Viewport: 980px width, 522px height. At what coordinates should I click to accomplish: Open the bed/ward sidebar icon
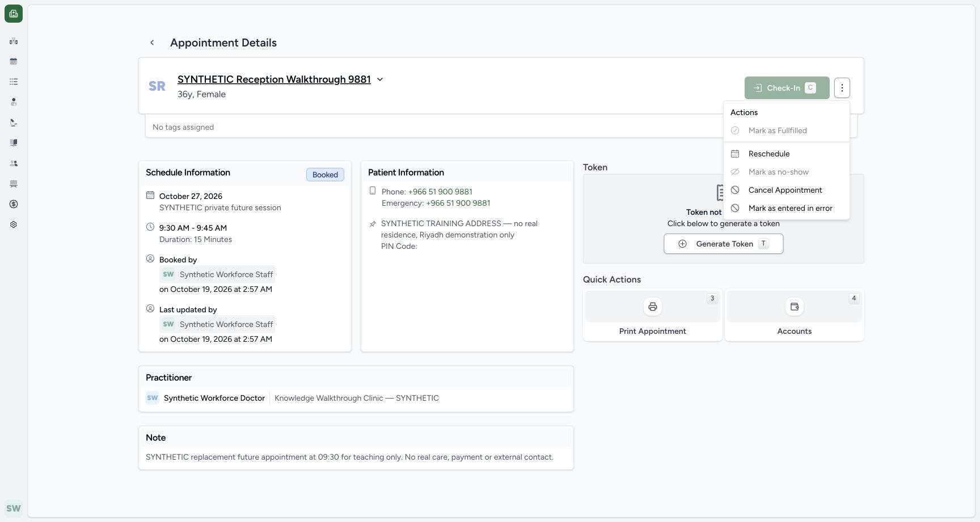pos(14,184)
